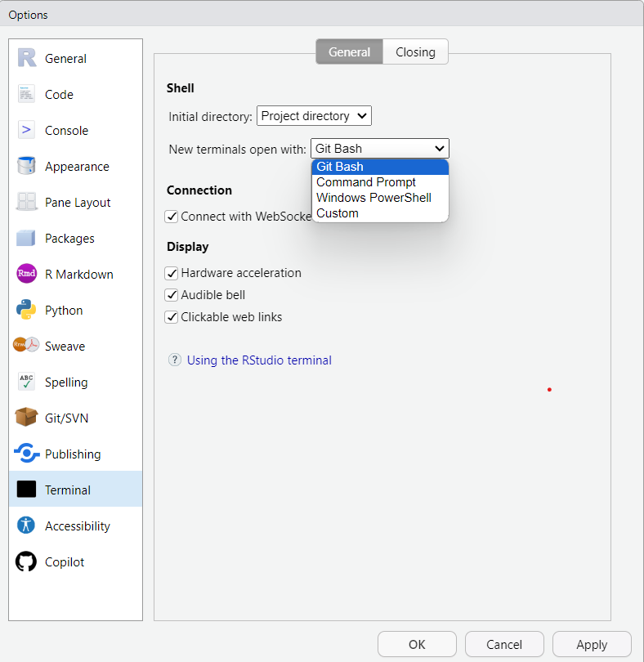Switch to the Closing tab

(x=415, y=52)
